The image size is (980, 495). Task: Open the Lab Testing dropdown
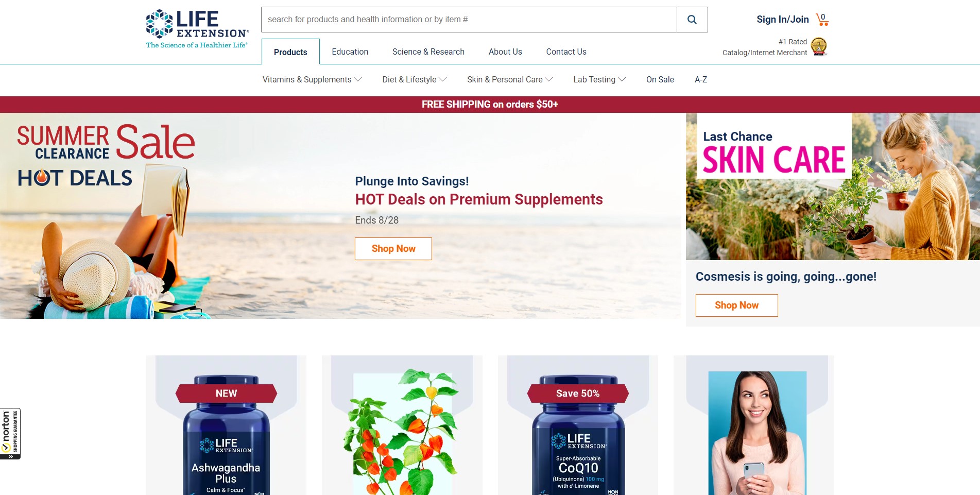(x=599, y=79)
